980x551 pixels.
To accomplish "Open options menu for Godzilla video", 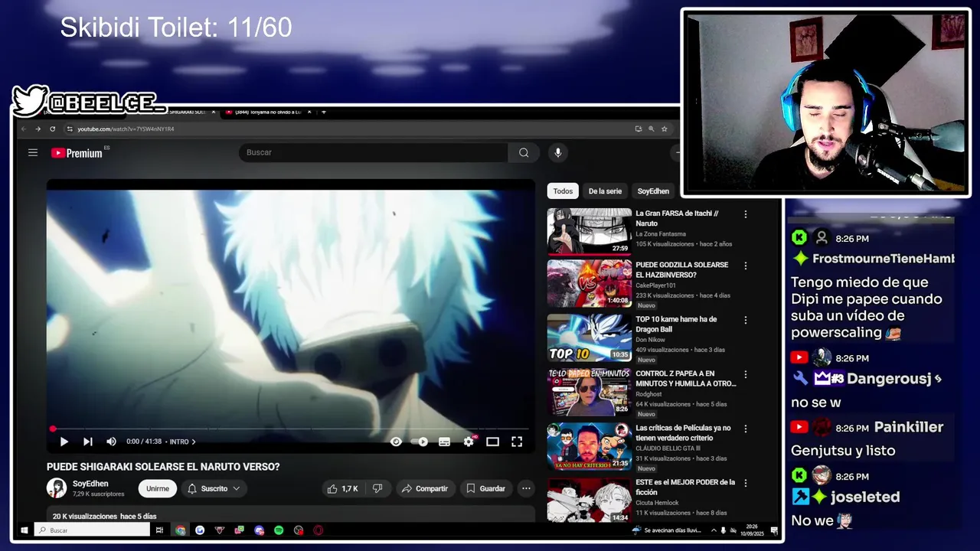I will (x=746, y=266).
